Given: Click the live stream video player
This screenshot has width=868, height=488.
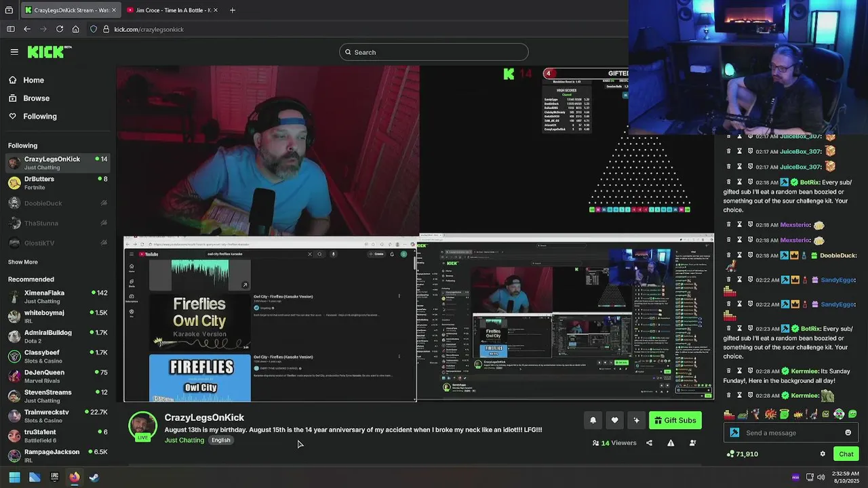Looking at the screenshot, I should 415,234.
